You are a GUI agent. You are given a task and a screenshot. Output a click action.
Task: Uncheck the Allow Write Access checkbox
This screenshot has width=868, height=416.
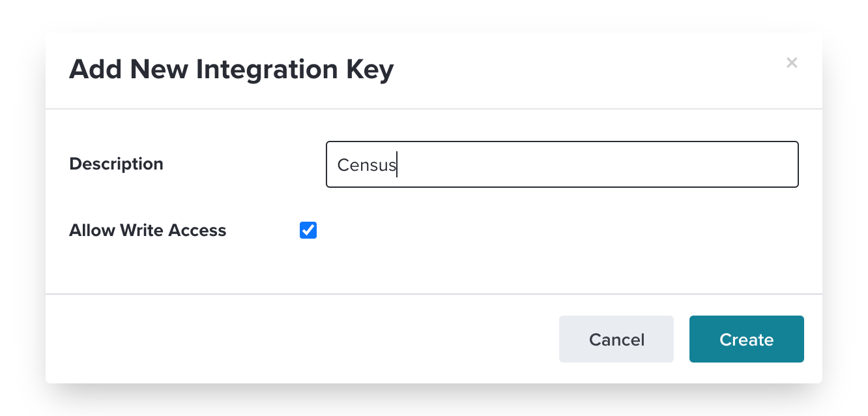click(x=308, y=230)
